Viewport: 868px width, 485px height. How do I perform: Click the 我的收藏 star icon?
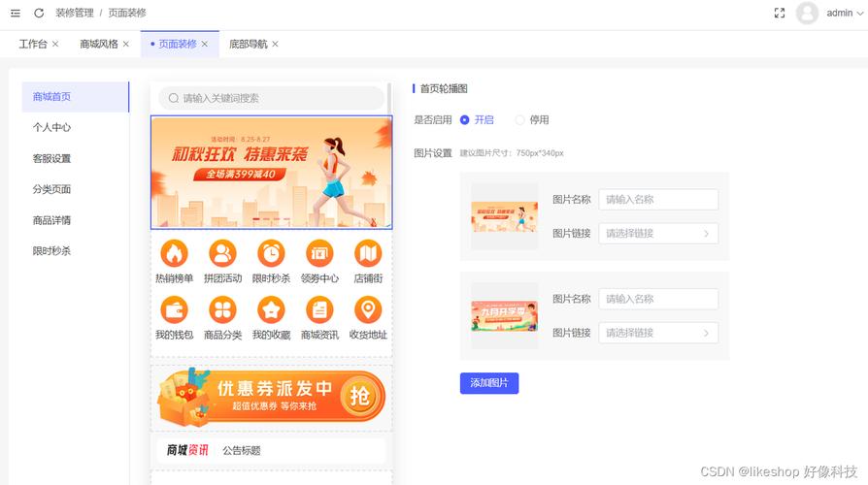(271, 310)
